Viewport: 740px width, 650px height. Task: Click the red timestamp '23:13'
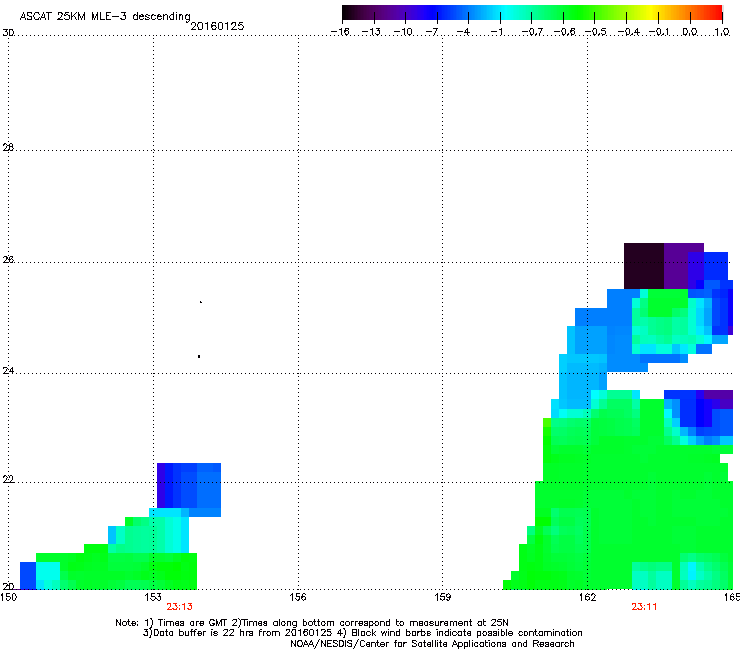pos(179,607)
